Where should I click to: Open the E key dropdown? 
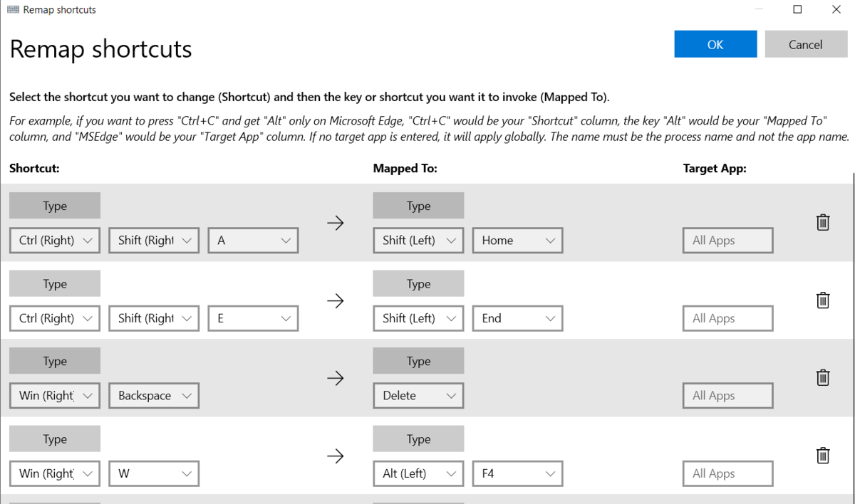(253, 318)
